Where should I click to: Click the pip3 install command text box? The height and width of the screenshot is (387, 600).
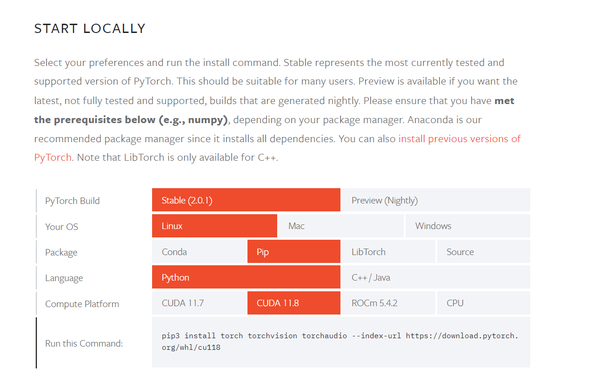[341, 342]
